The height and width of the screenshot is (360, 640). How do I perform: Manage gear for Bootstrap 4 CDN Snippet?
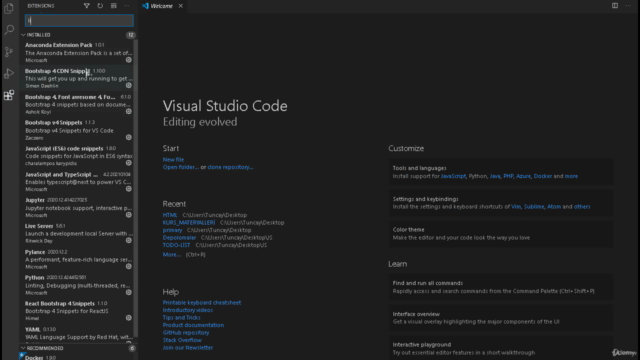click(x=129, y=86)
